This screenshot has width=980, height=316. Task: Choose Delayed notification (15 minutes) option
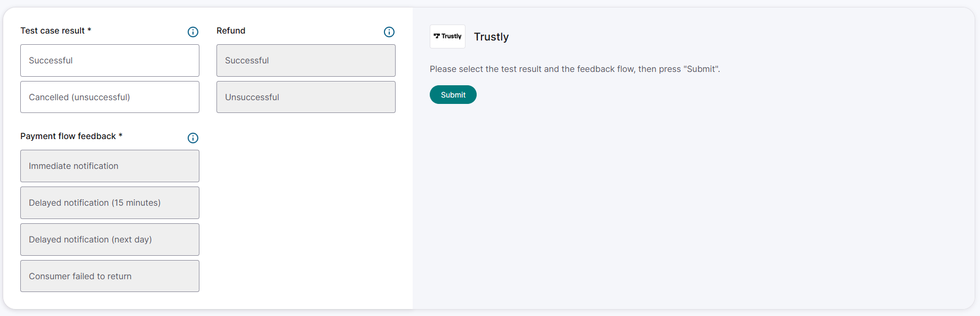pyautogui.click(x=109, y=202)
